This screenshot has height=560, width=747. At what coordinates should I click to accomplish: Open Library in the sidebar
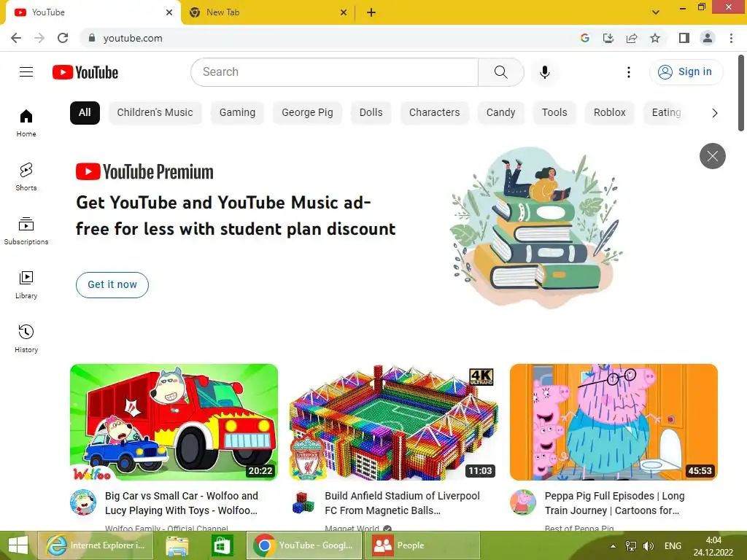(26, 285)
